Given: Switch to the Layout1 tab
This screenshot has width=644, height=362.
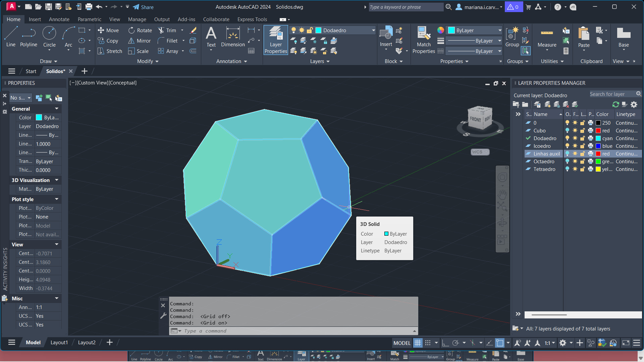Looking at the screenshot, I should click(59, 343).
